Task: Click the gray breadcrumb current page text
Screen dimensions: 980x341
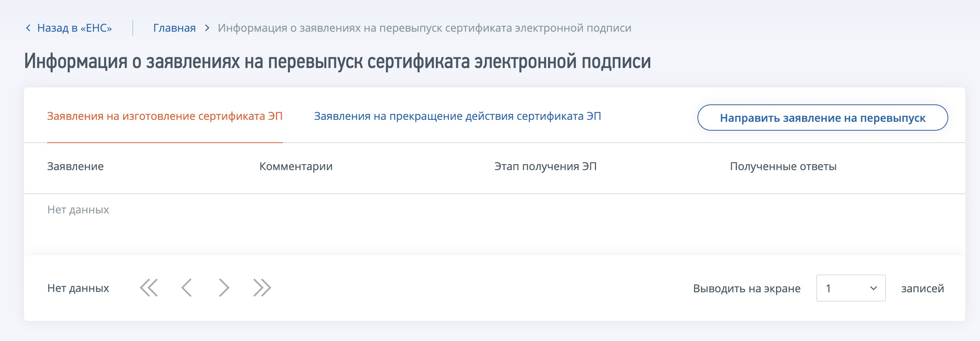Action: pyautogui.click(x=424, y=28)
